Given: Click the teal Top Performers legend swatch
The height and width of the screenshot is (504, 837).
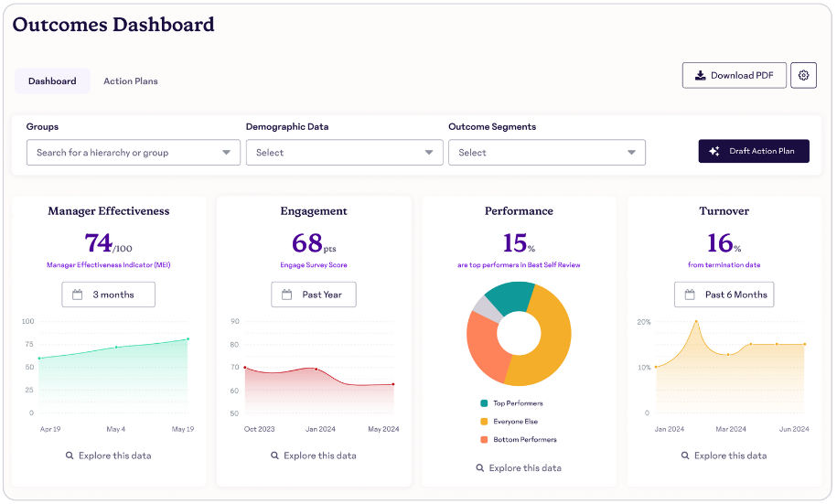Looking at the screenshot, I should [484, 403].
